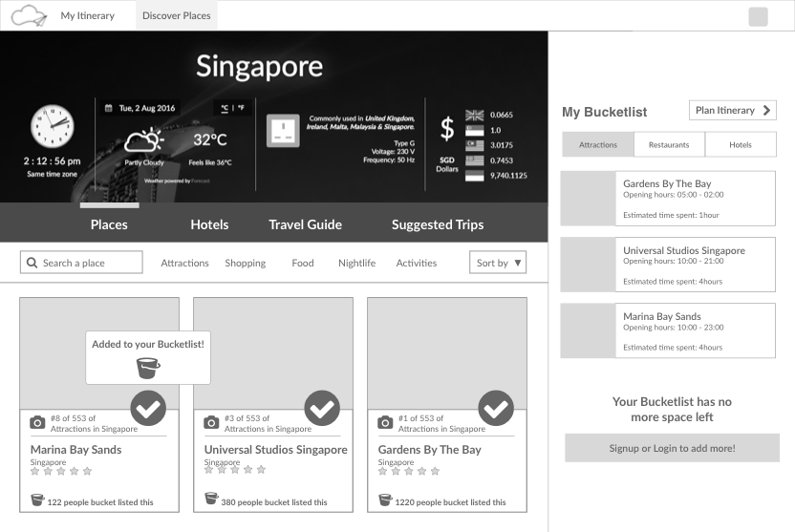
Task: Click the Search a place field
Action: (x=81, y=263)
